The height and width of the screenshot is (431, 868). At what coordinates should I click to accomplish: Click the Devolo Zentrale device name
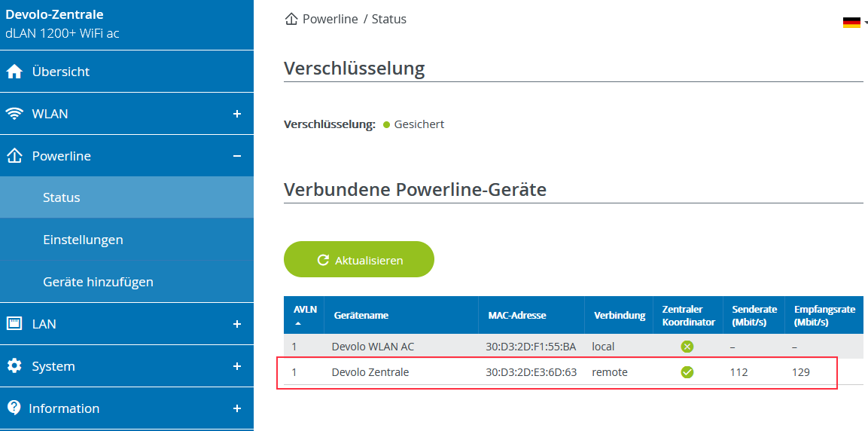pyautogui.click(x=370, y=372)
